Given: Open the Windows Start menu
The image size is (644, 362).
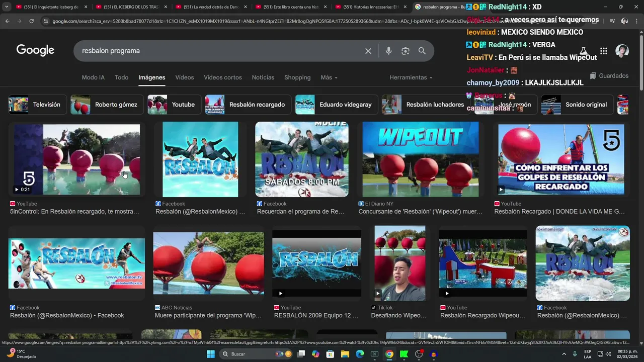Looking at the screenshot, I should click(x=211, y=354).
